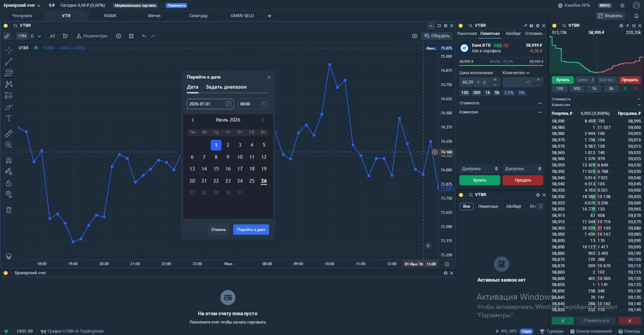The height and width of the screenshot is (335, 644).
Task: Go to previous month in calendar
Action: pyautogui.click(x=193, y=120)
